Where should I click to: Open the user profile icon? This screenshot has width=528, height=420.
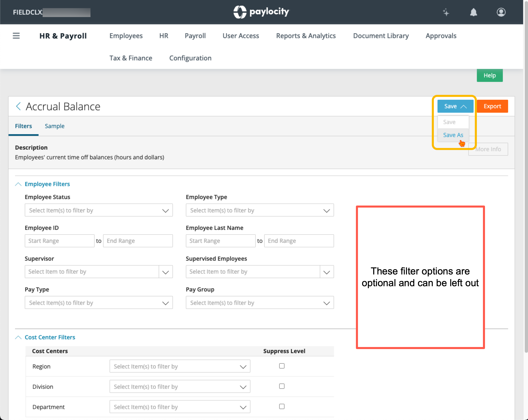tap(501, 12)
